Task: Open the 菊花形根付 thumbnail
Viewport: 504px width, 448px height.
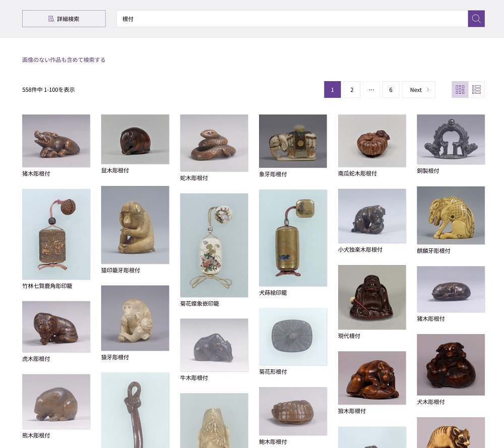Action: pyautogui.click(x=293, y=337)
